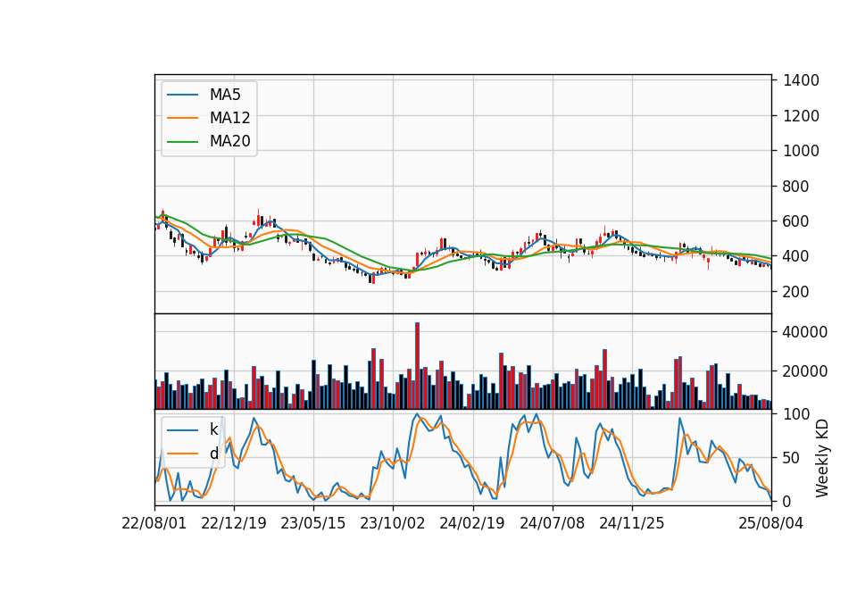Click the Weekly KD axis label
The width and height of the screenshot is (857, 616).
[x=821, y=458]
